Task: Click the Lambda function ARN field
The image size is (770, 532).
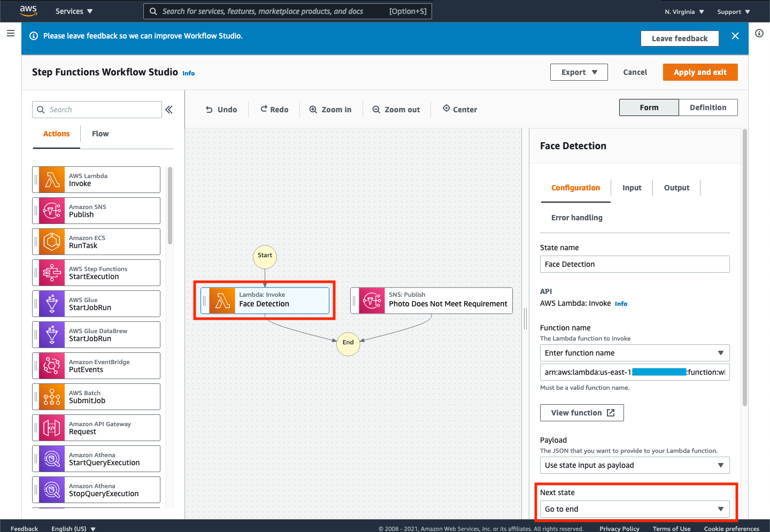Action: [x=635, y=372]
